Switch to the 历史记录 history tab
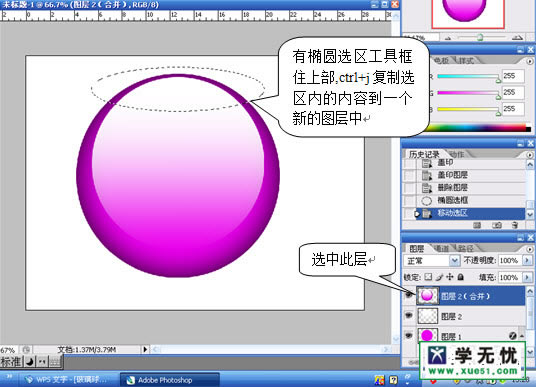536x387 pixels. pos(424,154)
